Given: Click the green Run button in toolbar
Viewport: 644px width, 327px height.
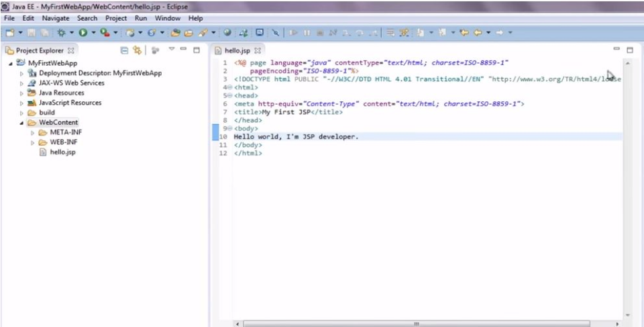Looking at the screenshot, I should click(x=83, y=32).
